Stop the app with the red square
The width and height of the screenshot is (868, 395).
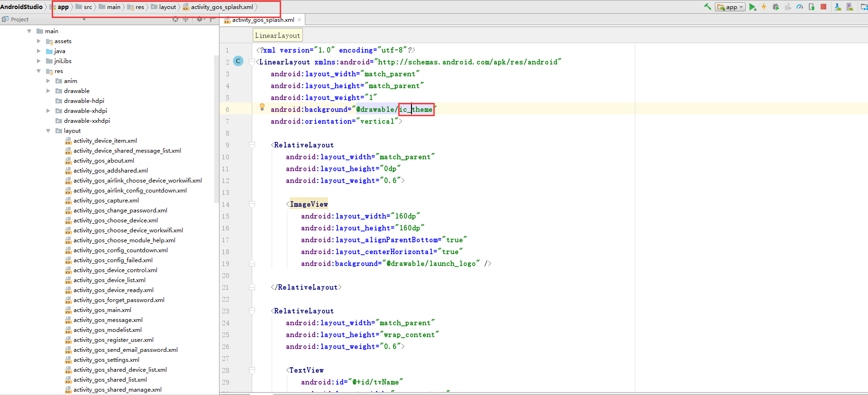click(x=823, y=7)
